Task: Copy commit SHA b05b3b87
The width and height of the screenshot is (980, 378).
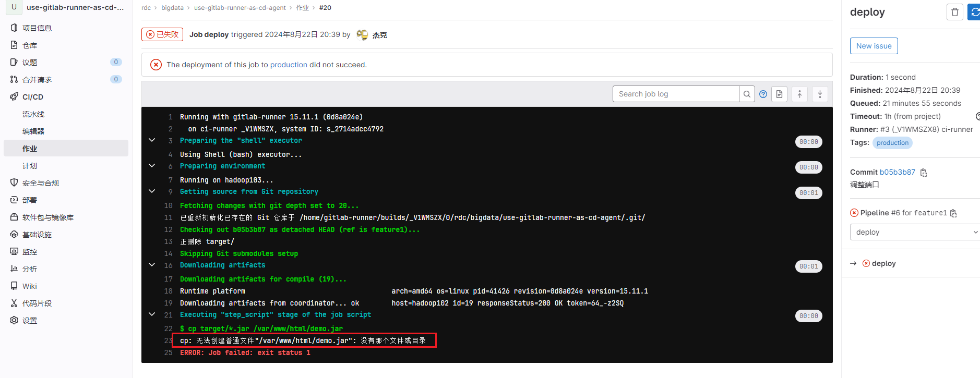Action: click(x=924, y=173)
